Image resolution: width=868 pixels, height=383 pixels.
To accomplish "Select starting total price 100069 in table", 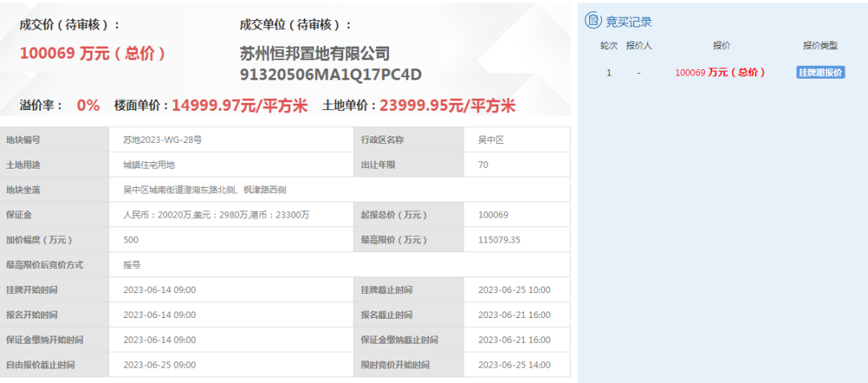I will pos(493,214).
